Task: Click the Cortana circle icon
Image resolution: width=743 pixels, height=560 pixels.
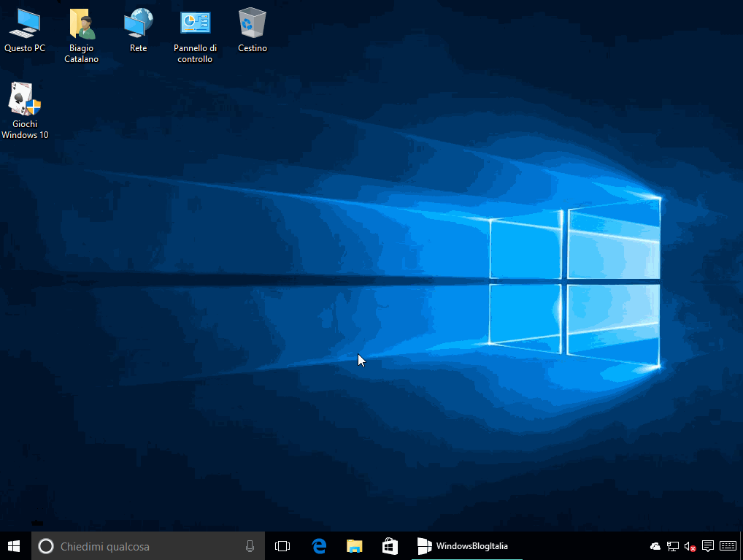Action: [x=45, y=546]
